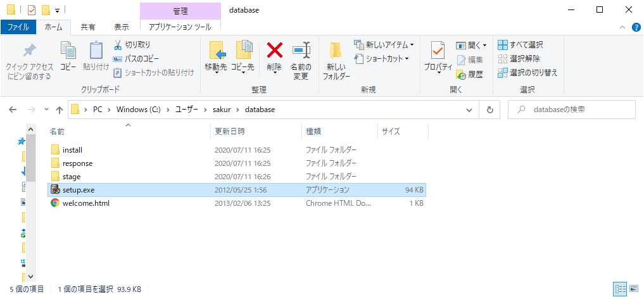
Task: Click the 管理 (Manage) contextual tab
Action: pos(180,11)
